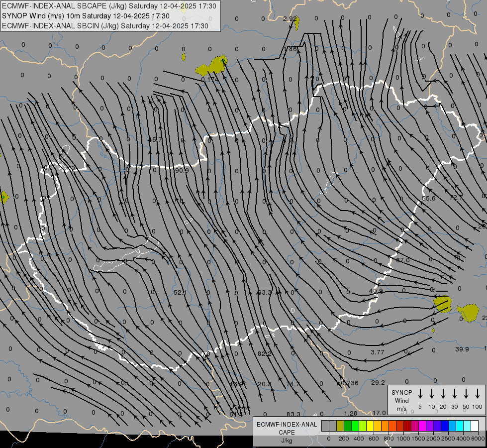Screen dimensions: 487x448
Task: Click the 0.736 value on the map
Action: click(x=350, y=383)
